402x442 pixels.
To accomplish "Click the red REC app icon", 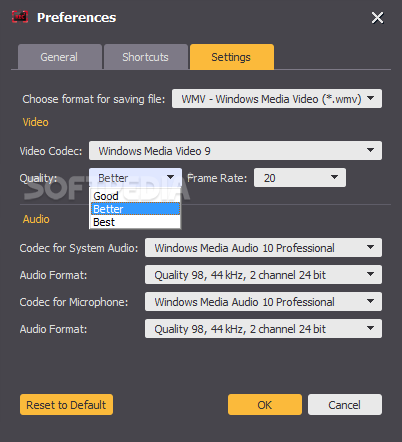I will click(20, 17).
